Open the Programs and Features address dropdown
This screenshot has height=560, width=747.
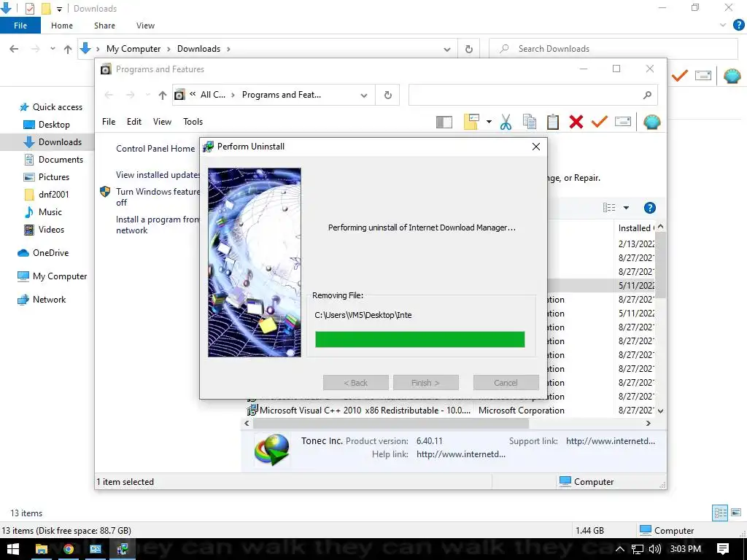click(364, 96)
